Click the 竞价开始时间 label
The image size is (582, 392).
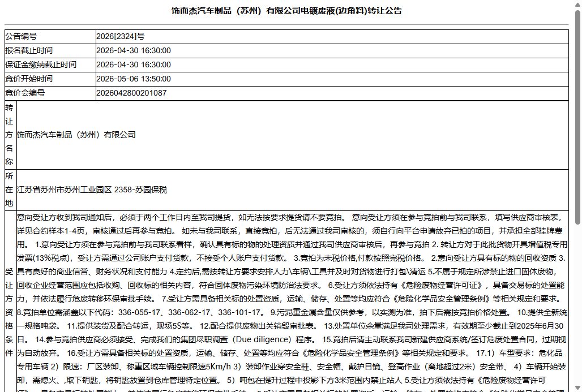pyautogui.click(x=28, y=79)
